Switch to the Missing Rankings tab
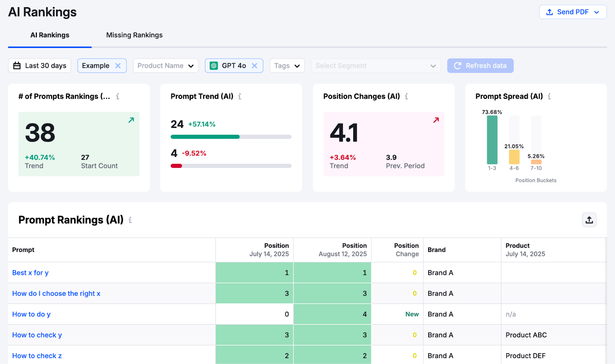The image size is (615, 364). pos(134,35)
